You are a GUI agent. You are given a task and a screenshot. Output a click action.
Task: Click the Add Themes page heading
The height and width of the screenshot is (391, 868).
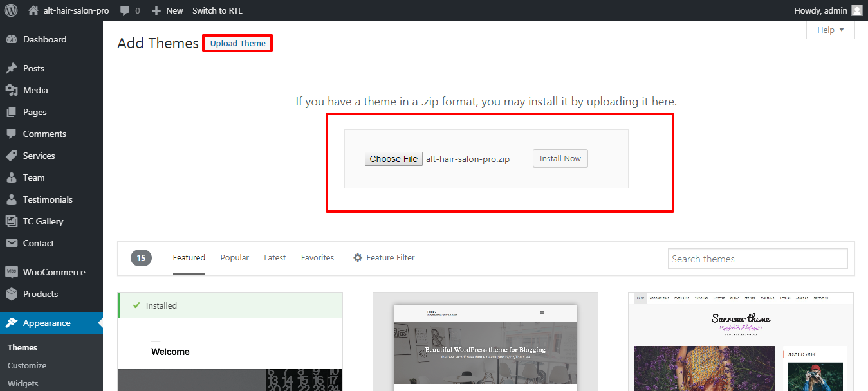click(x=158, y=43)
